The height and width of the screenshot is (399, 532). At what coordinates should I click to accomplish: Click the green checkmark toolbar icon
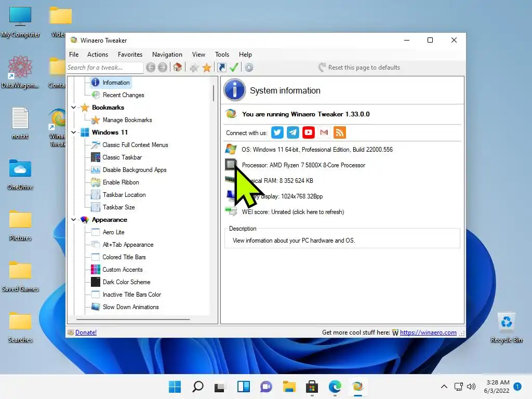click(x=234, y=67)
